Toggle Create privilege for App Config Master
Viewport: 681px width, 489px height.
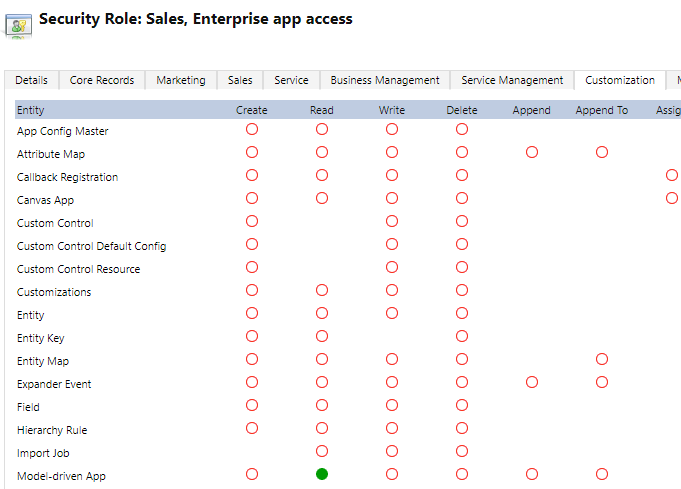click(252, 130)
